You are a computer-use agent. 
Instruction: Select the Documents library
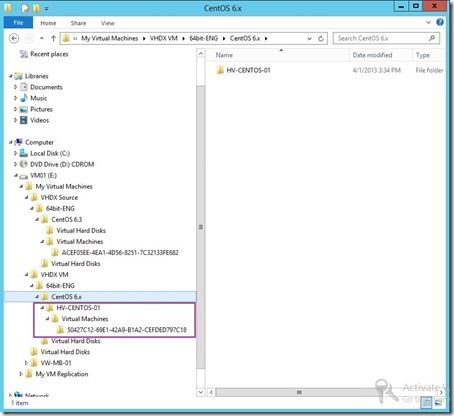pos(46,87)
